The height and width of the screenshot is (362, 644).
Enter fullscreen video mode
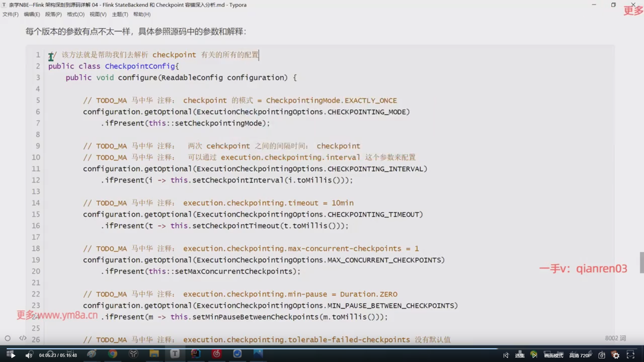pos(631,355)
